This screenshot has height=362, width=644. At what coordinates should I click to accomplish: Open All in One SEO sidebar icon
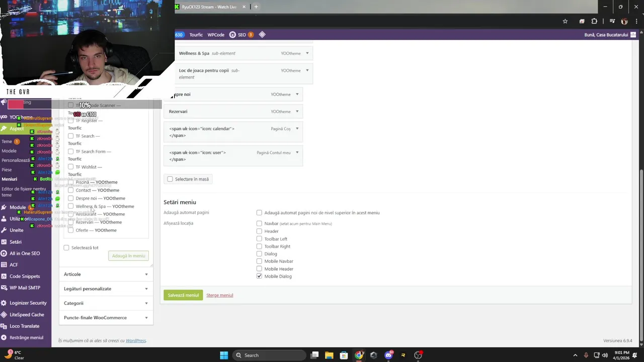pyautogui.click(x=4, y=253)
